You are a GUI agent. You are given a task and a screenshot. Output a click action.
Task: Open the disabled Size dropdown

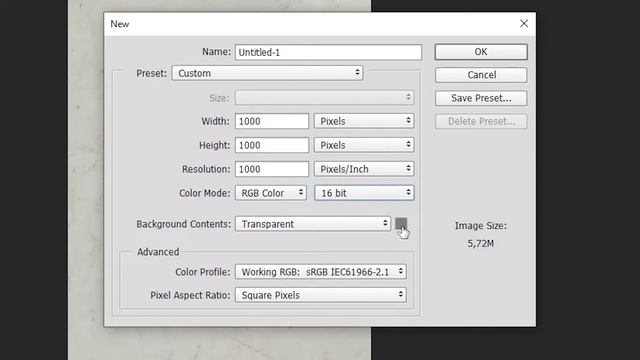pos(324,98)
